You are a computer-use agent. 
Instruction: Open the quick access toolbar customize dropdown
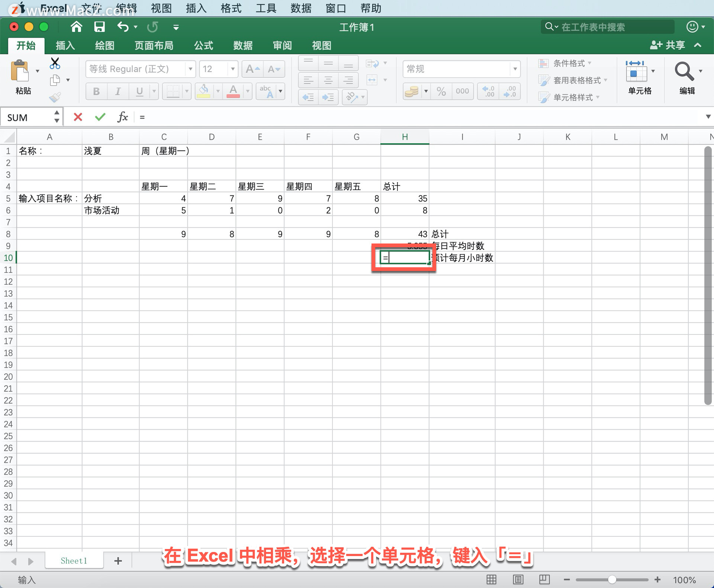(176, 27)
